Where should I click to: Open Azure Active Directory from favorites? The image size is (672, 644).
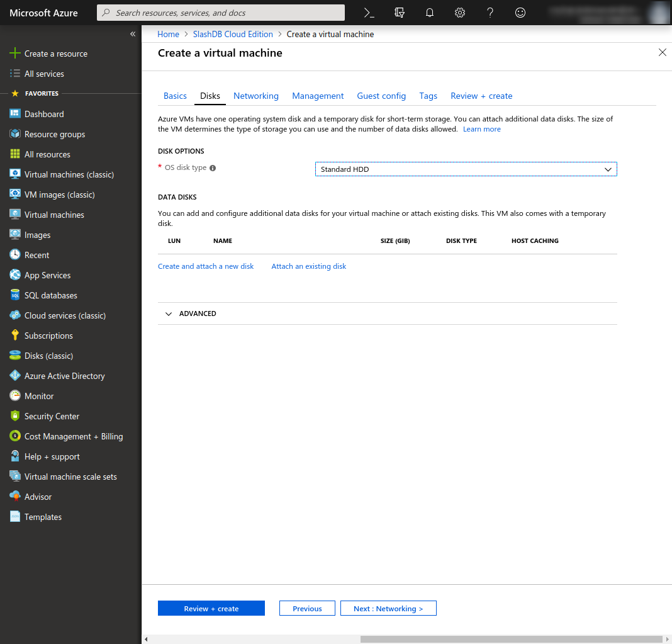(64, 376)
